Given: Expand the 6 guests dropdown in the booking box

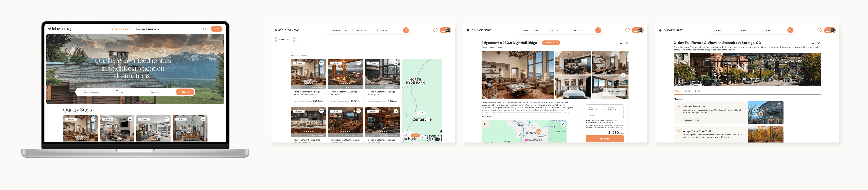Looking at the screenshot, I should (605, 115).
